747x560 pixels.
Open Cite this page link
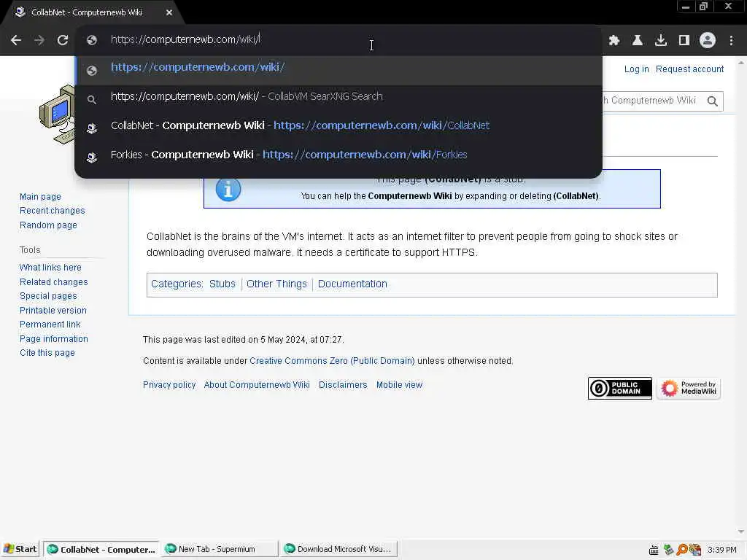[x=47, y=352]
